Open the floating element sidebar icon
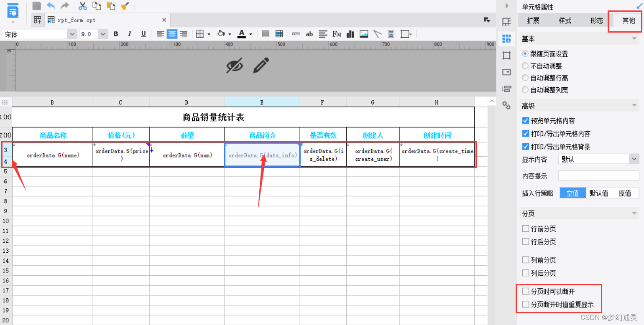Screen dimensions: 644x325 506,55
